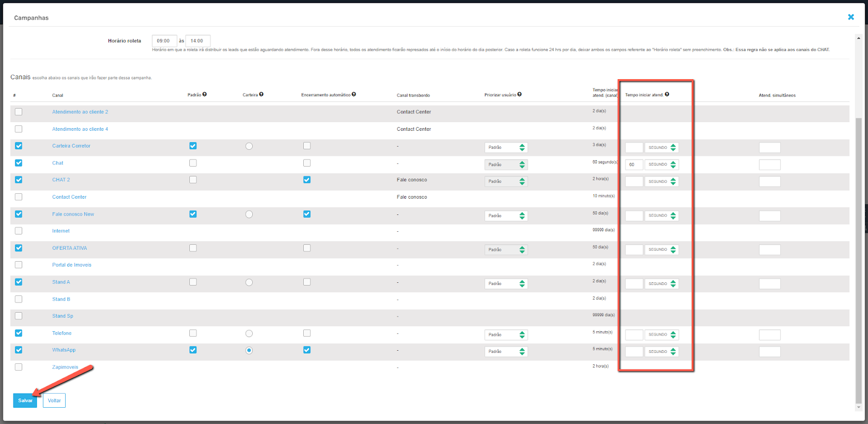Screen dimensions: 868x424
Task: Select the Carteira radio button for Telefone
Action: 249,333
